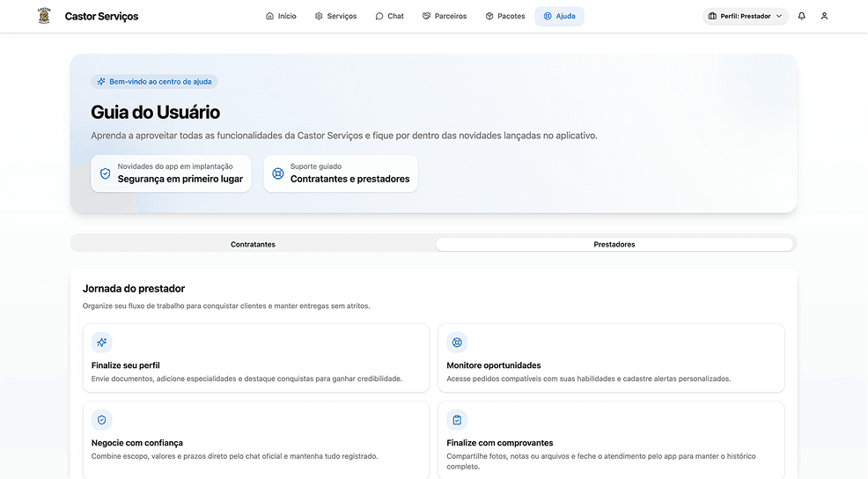Select the Ajuda menu item
The width and height of the screenshot is (868, 479).
point(560,16)
